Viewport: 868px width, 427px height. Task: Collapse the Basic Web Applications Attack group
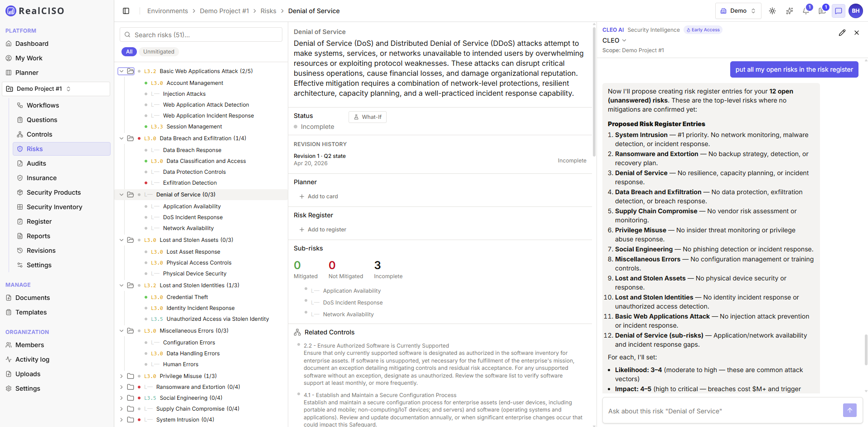click(121, 71)
